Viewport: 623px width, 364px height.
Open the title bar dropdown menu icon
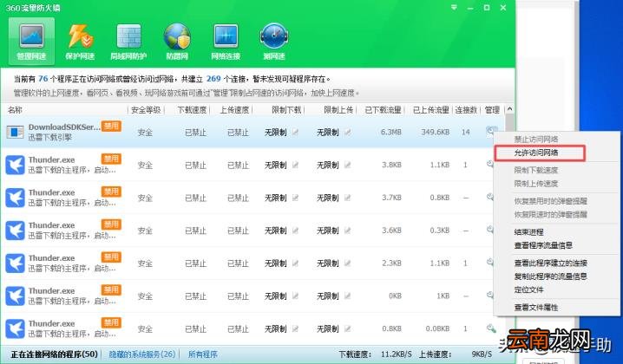454,8
